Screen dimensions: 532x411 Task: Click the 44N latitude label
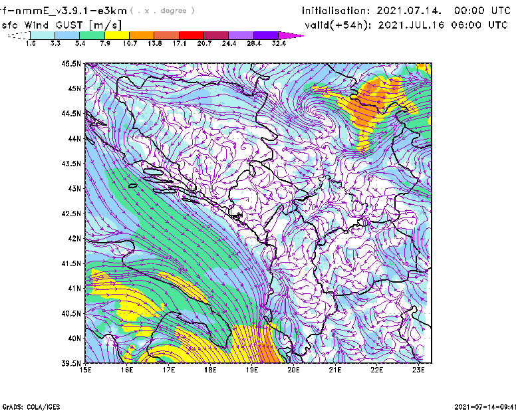pos(74,138)
